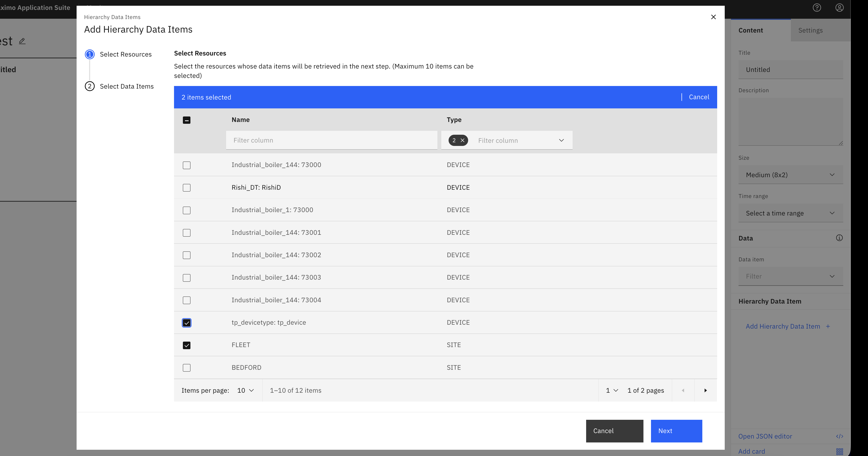Viewport: 868px width, 456px height.
Task: Click the Data section info icon
Action: [x=839, y=238]
